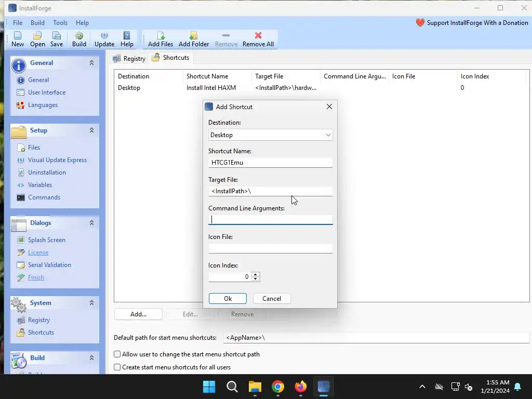Open the File menu
Screen dimensions: 532x399
(x=18, y=23)
